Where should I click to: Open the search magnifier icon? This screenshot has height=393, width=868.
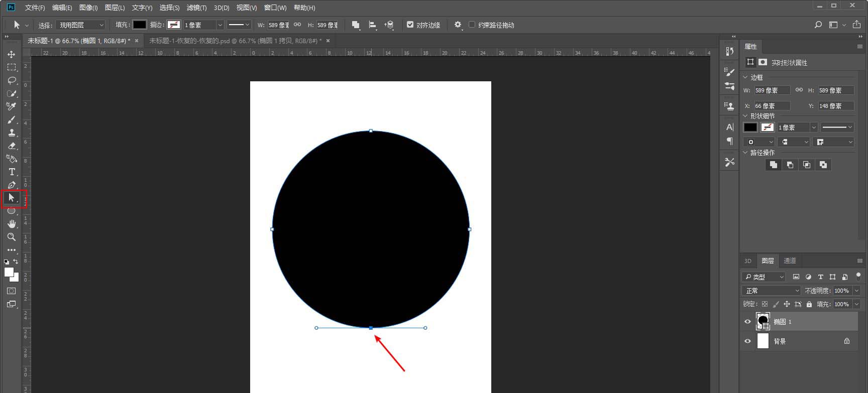click(818, 25)
